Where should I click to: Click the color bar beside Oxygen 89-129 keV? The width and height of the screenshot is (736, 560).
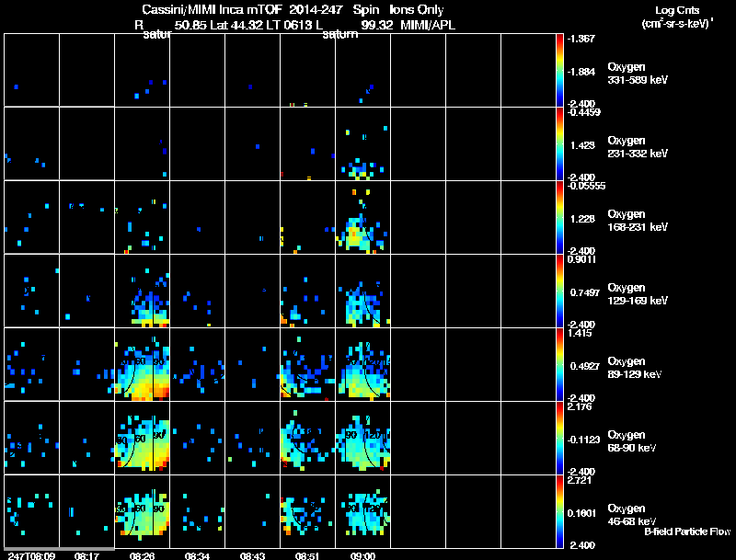pos(559,364)
